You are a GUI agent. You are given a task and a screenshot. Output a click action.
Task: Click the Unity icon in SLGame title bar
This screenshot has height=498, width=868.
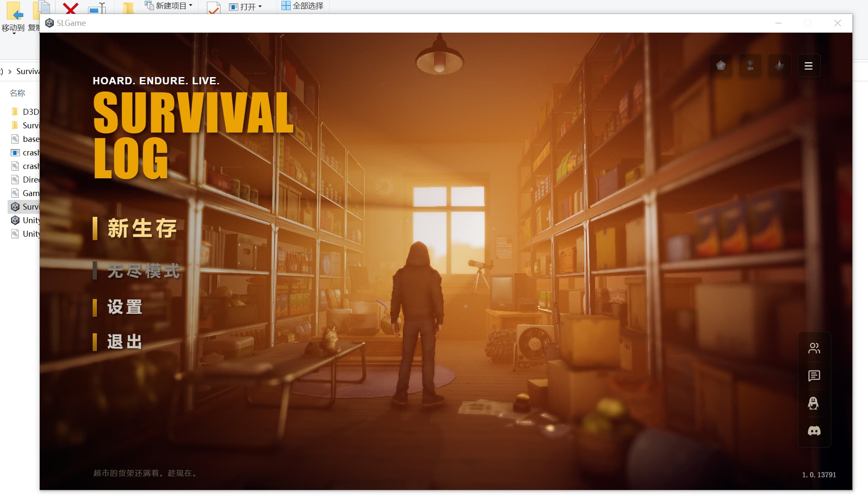[x=50, y=23]
